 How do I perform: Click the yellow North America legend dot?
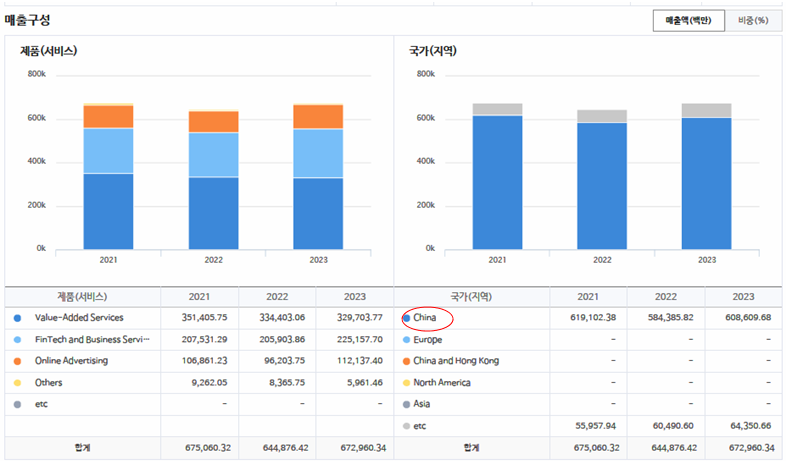pos(406,383)
